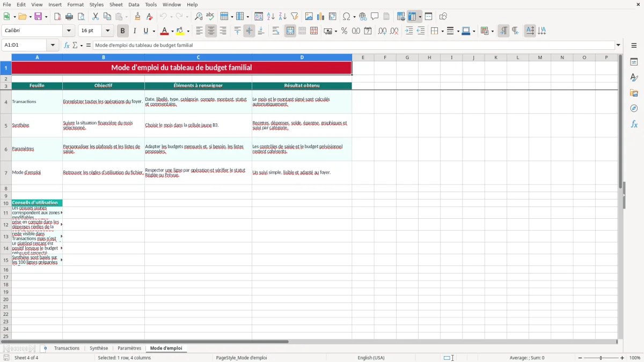Split the window
This screenshot has height=362, width=644.
tap(429, 17)
